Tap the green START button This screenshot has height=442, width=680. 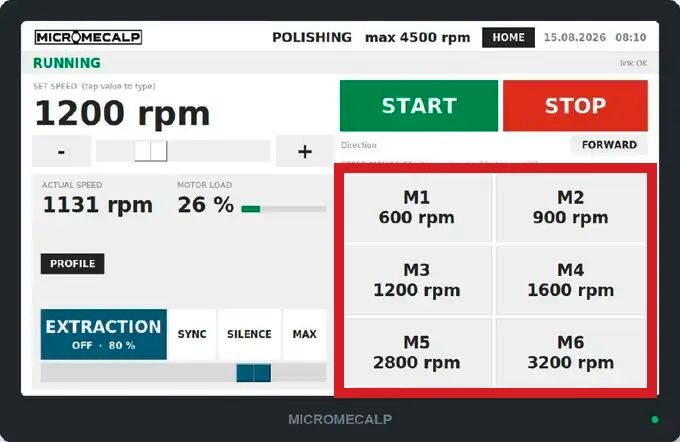pos(419,105)
